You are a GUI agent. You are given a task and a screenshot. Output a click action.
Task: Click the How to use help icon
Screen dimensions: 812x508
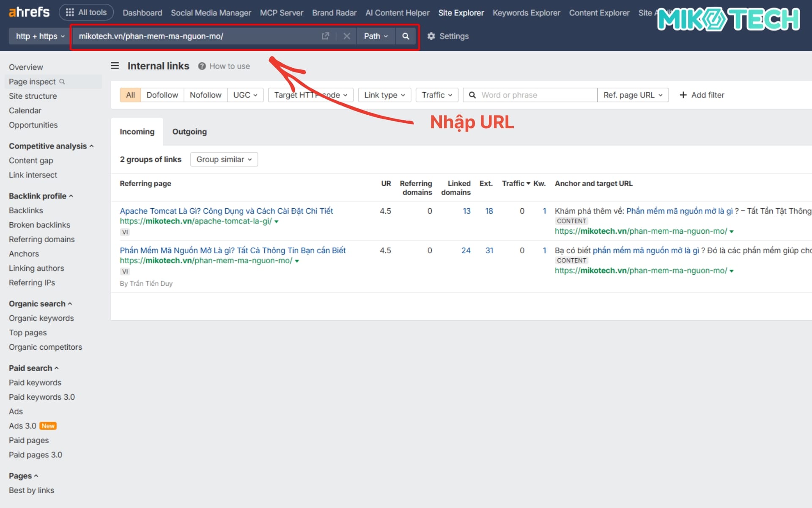click(202, 66)
